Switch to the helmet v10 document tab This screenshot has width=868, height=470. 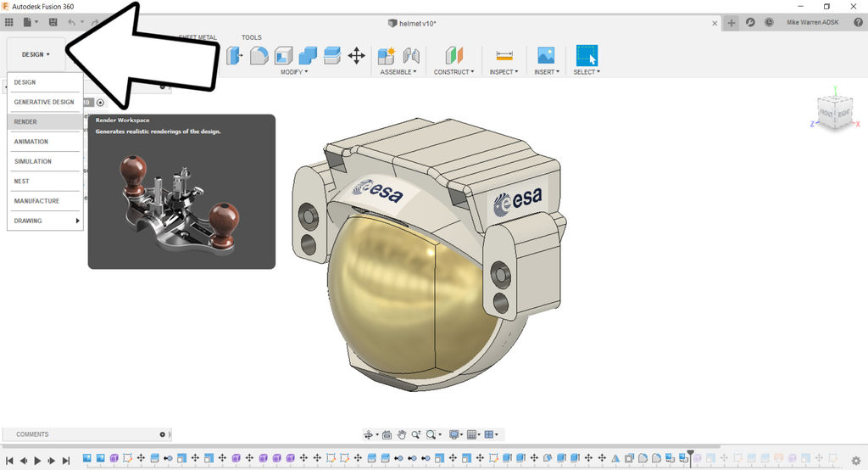click(413, 23)
